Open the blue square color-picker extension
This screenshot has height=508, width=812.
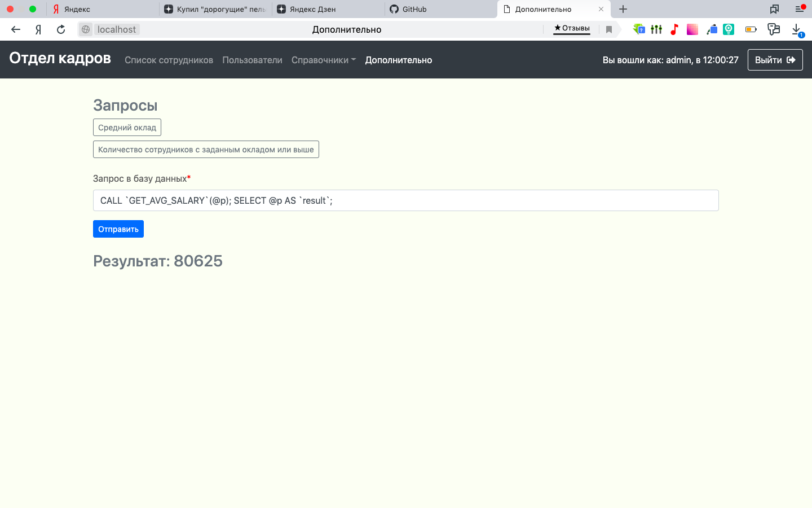[712, 29]
